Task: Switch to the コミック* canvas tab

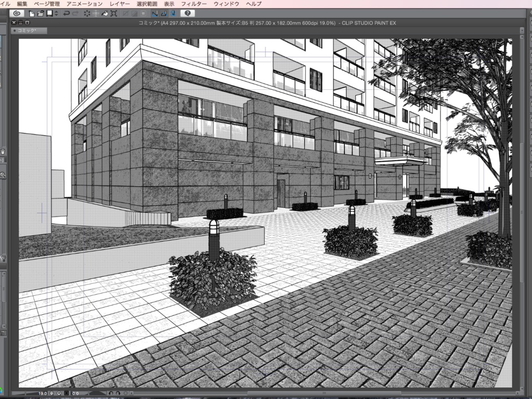Action: 28,31
